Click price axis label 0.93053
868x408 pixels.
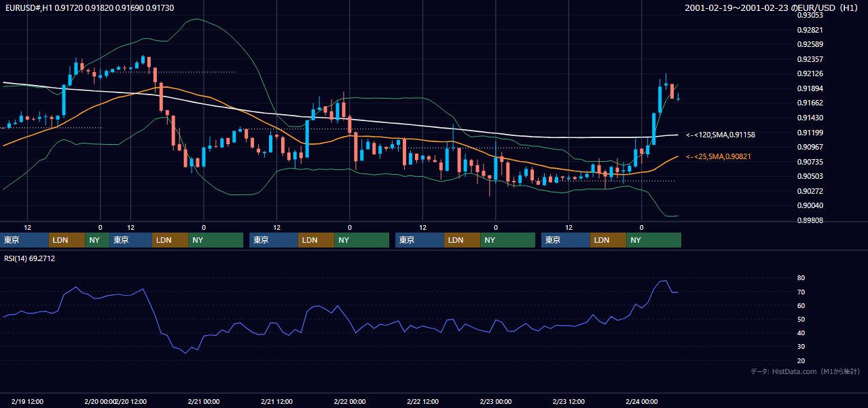(x=810, y=15)
